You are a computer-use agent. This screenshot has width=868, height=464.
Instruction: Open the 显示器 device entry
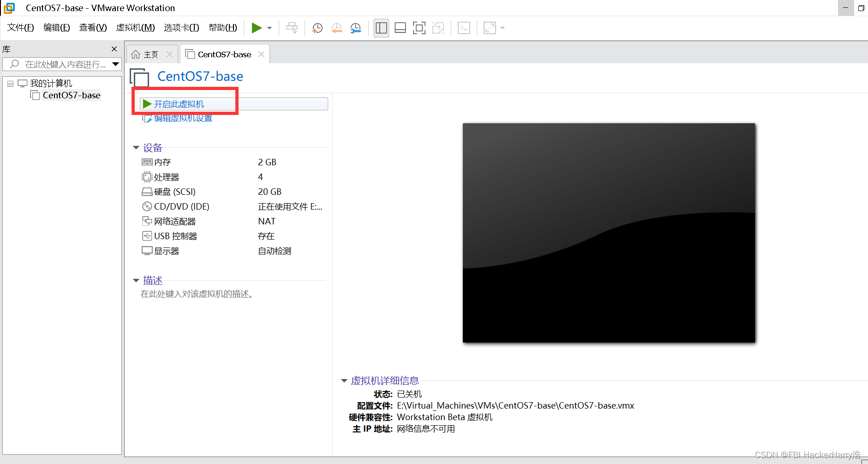[x=167, y=251]
